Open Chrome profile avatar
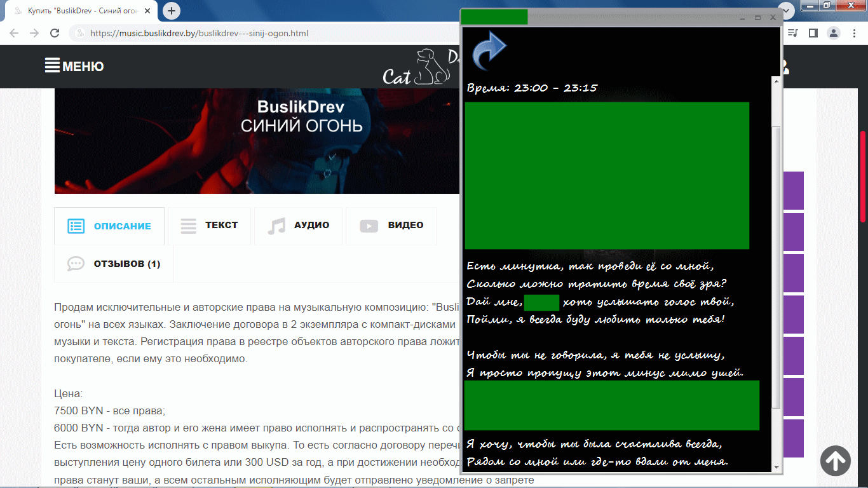868x488 pixels. 833,33
